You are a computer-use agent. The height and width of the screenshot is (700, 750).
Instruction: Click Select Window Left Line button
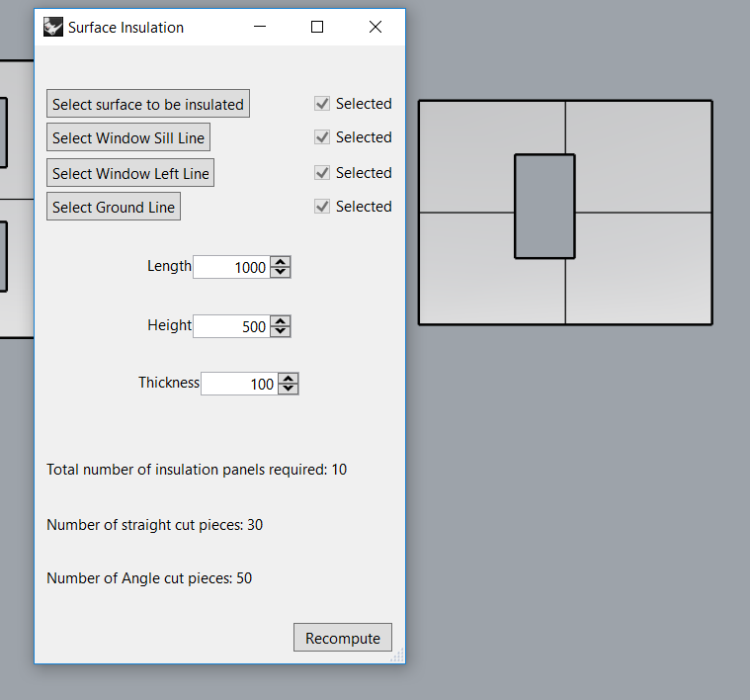pos(130,173)
